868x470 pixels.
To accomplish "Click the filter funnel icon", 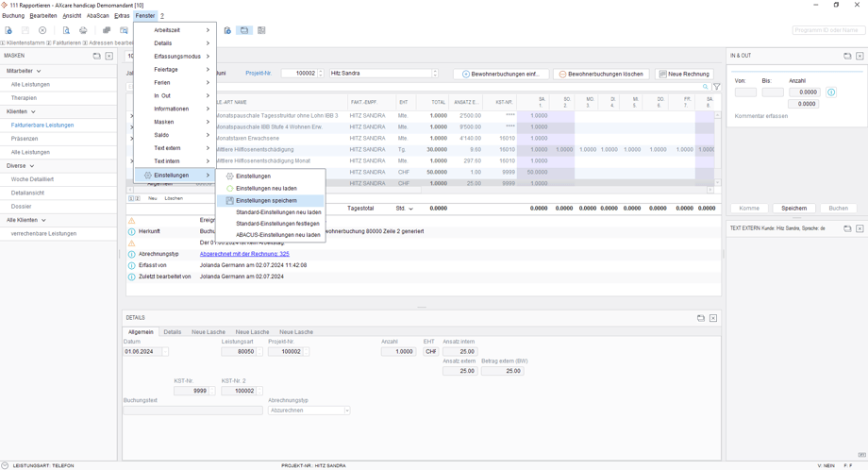I will click(717, 87).
